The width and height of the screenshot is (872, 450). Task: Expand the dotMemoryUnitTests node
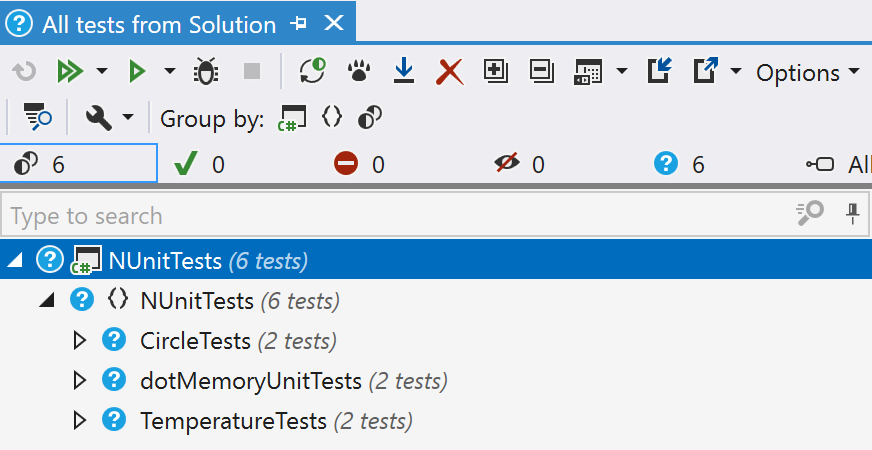pos(81,381)
